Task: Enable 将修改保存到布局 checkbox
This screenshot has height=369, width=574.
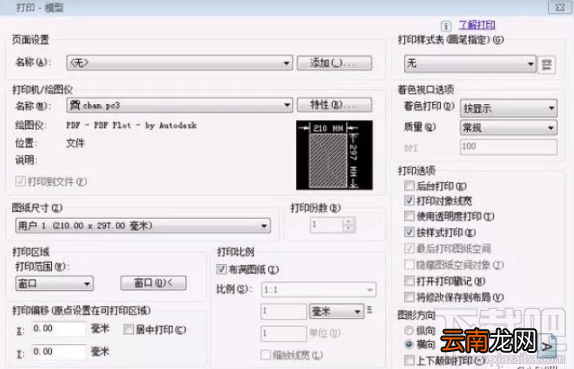Action: point(409,297)
